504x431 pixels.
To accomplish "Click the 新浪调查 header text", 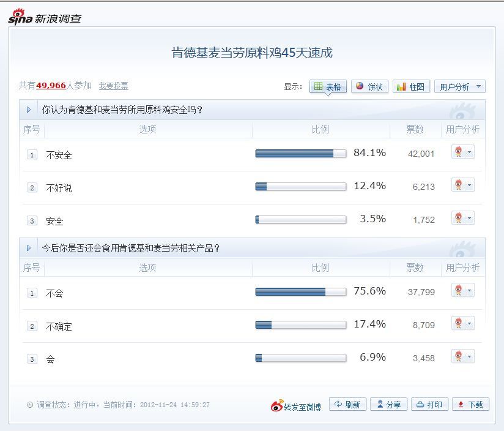I will [x=58, y=18].
